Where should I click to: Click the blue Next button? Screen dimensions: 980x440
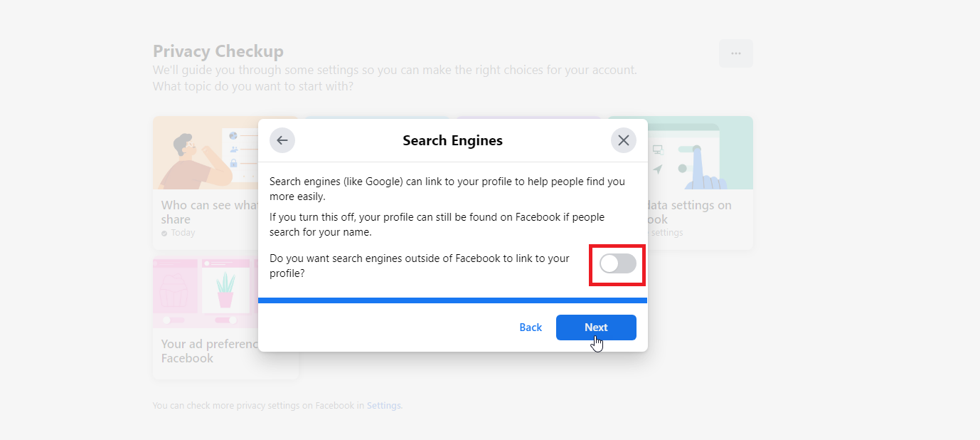596,328
